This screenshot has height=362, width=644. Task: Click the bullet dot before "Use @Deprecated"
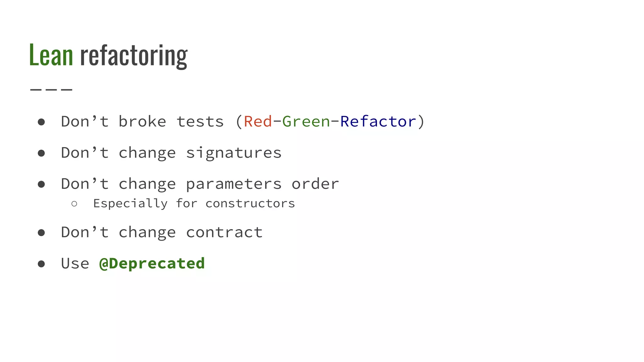[x=41, y=264]
